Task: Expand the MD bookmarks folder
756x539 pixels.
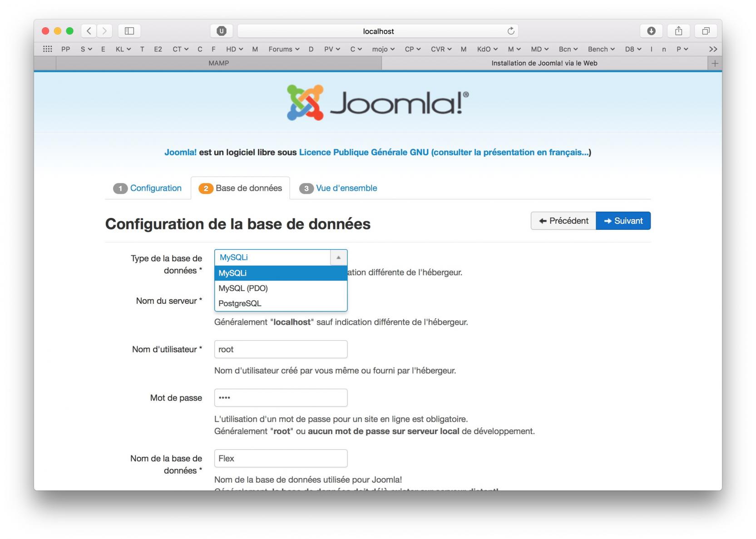Action: pos(540,49)
